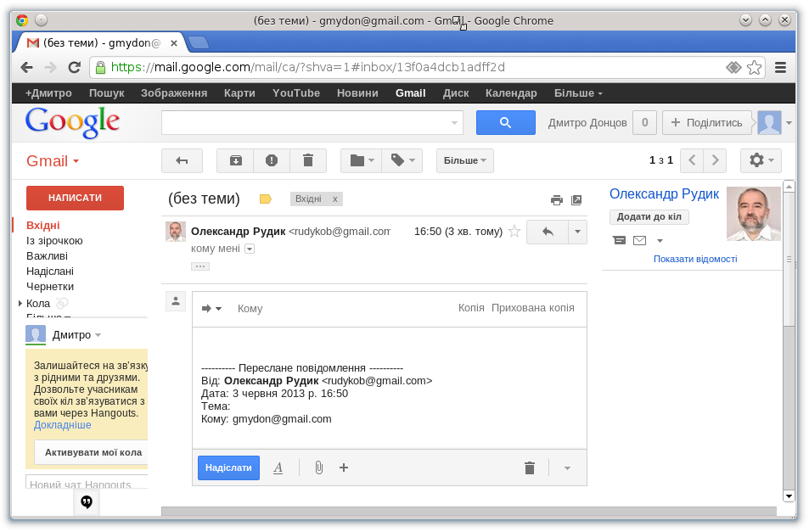Click the Додати до кіл button
Screen dimensions: 809x532
click(649, 217)
